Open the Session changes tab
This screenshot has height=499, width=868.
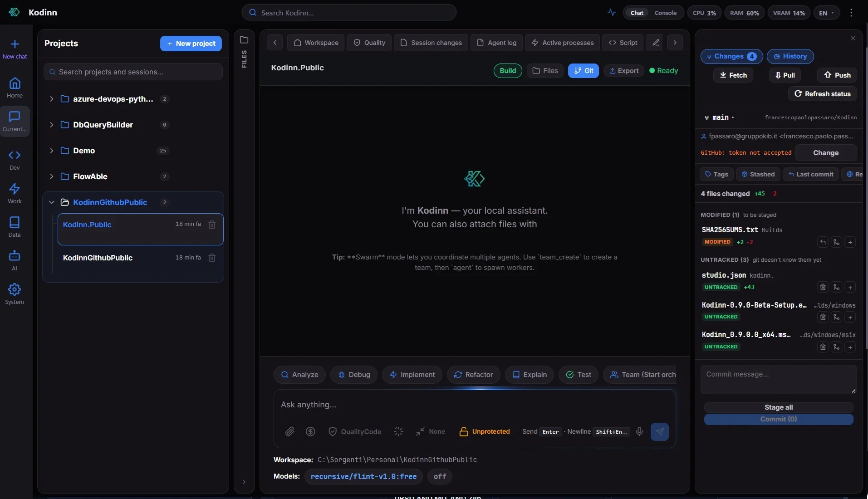(431, 43)
